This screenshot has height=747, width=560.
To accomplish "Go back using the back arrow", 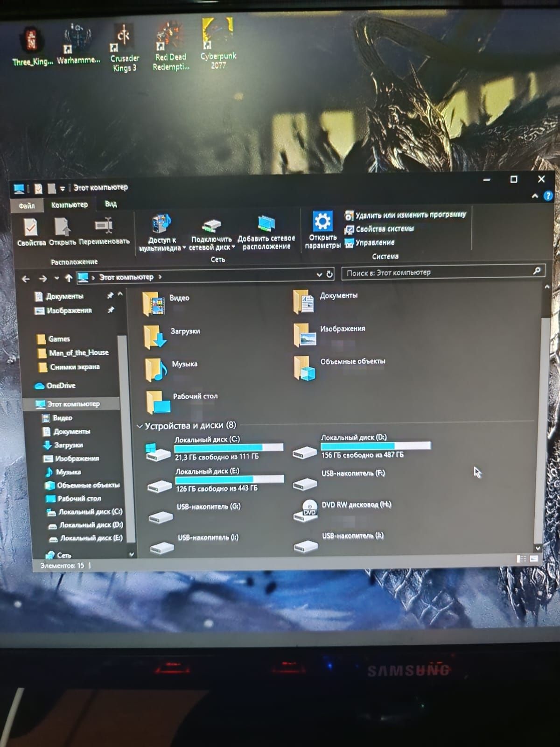I will [26, 279].
